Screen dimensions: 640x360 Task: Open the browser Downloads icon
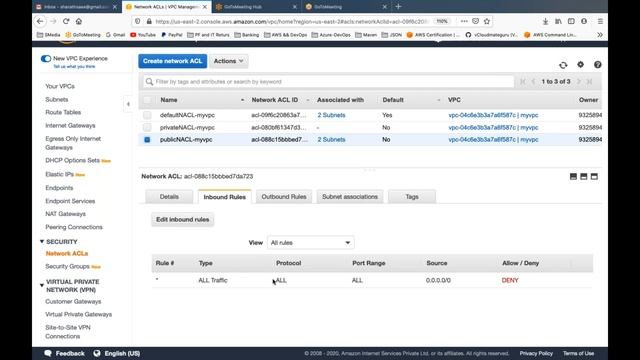click(x=545, y=21)
